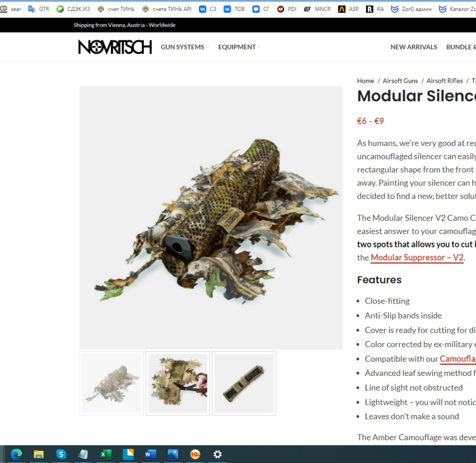Click the 'Modular Silencer' product title
476x463 pixels.
[x=416, y=96]
